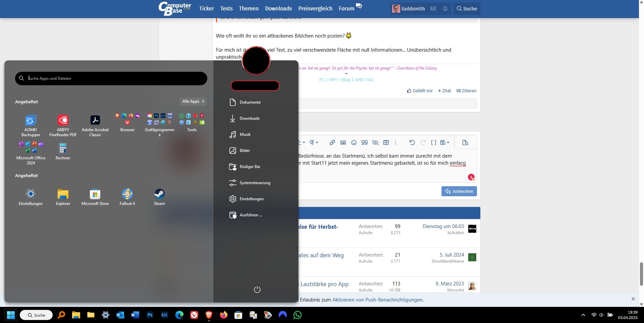Open the Tools app folder
Screen dimensions: 644x323
(x=192, y=123)
